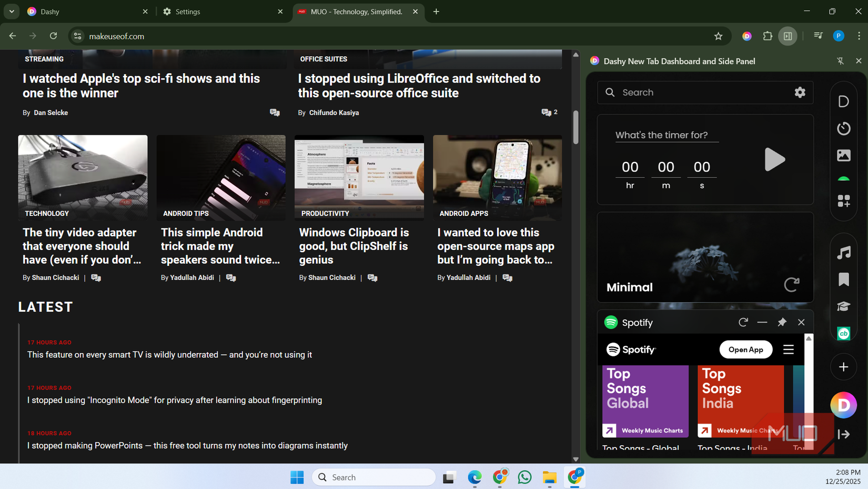Click the Spotify logo in the widget header
868x489 pixels.
[x=611, y=322]
